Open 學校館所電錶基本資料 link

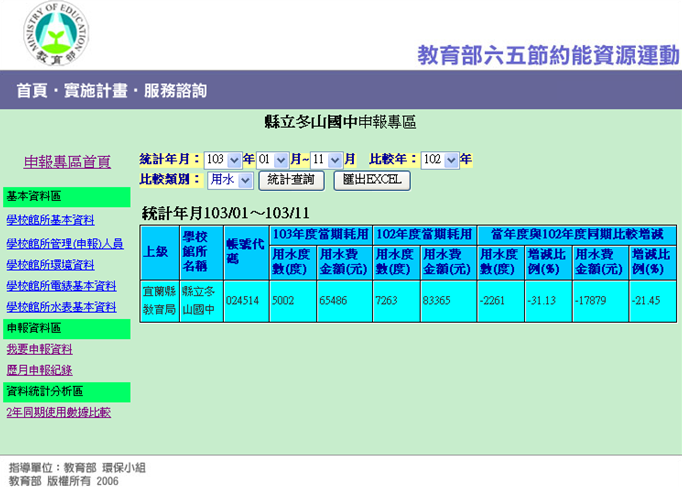click(x=61, y=286)
